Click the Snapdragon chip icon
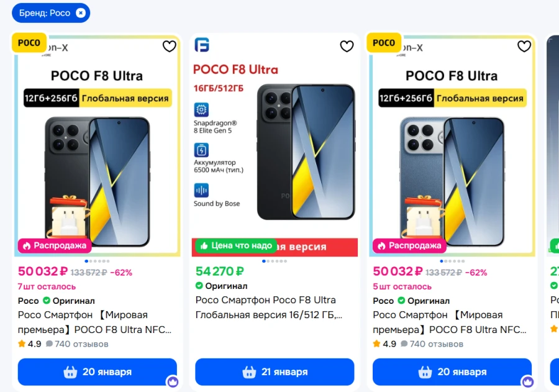This screenshot has height=392, width=559. pos(201,111)
